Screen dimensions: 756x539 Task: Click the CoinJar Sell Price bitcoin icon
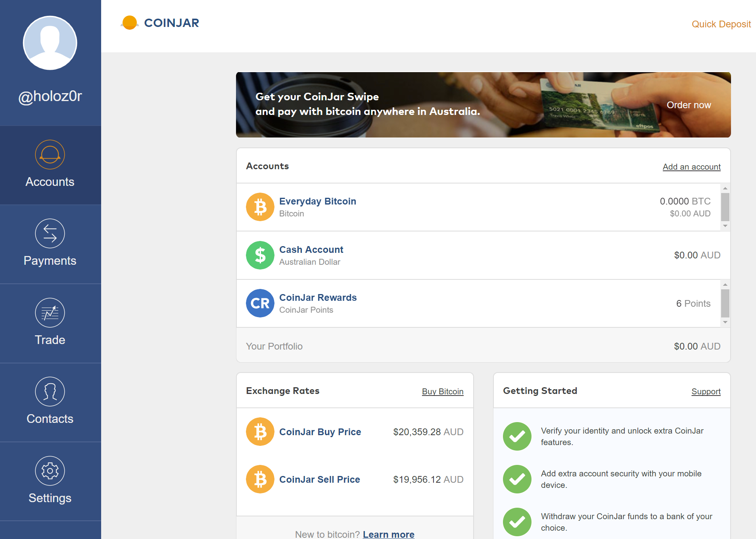[x=260, y=479]
